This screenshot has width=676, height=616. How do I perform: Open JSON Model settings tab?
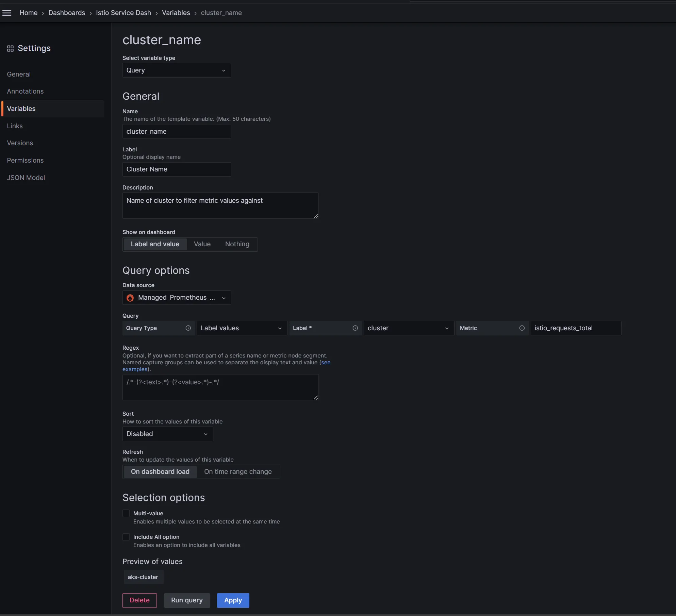click(x=26, y=178)
